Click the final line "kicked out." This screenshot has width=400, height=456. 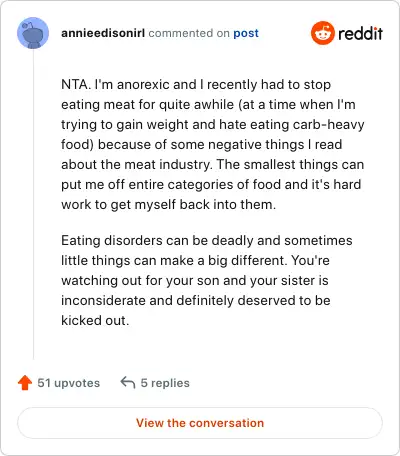click(x=95, y=320)
